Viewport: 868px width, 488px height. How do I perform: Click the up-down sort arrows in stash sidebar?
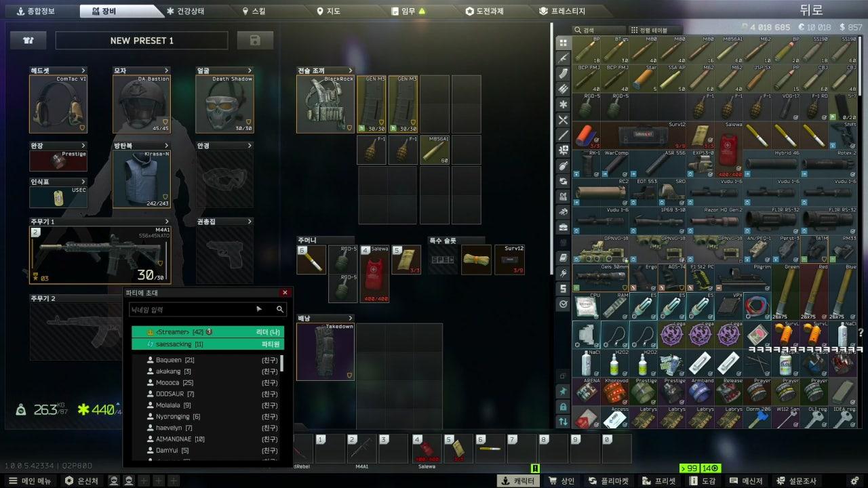point(563,422)
